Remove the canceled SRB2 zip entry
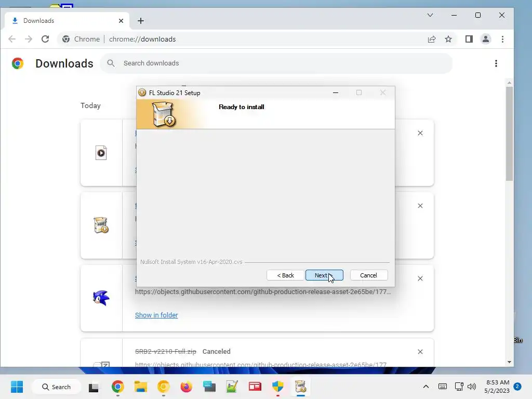The image size is (532, 399). pyautogui.click(x=420, y=352)
